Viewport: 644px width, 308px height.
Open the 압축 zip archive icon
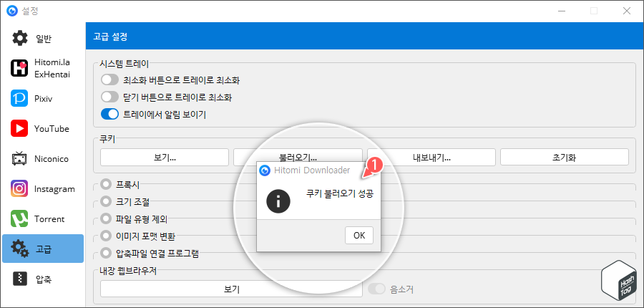click(19, 279)
